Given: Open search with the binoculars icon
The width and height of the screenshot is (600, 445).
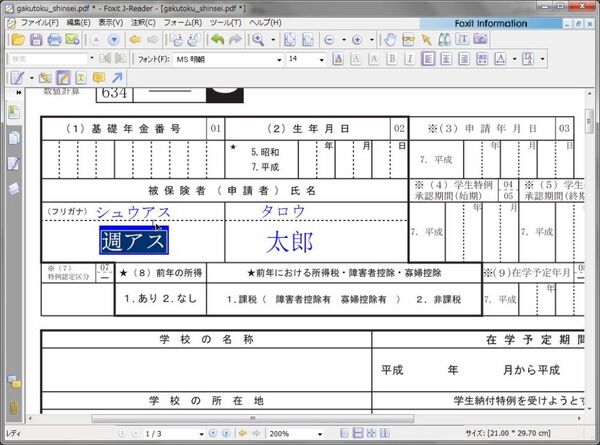Looking at the screenshot, I should click(444, 39).
